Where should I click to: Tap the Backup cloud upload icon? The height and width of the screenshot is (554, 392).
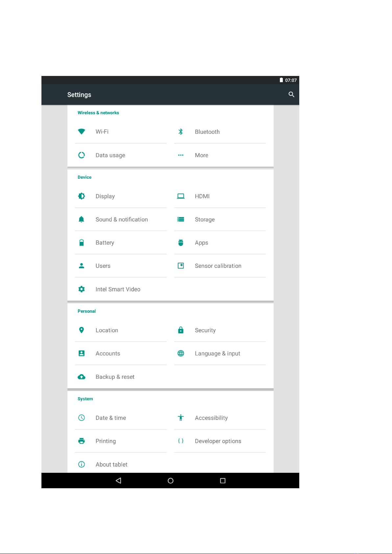click(82, 377)
